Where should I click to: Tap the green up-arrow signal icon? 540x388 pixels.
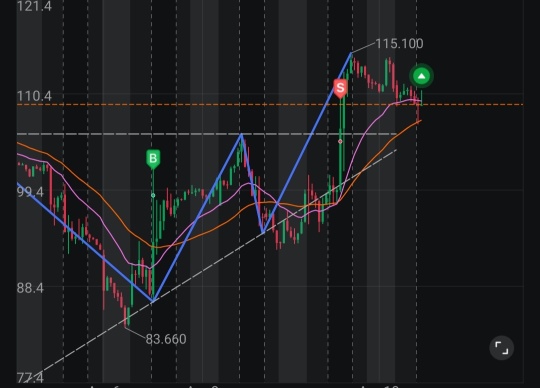tap(422, 76)
